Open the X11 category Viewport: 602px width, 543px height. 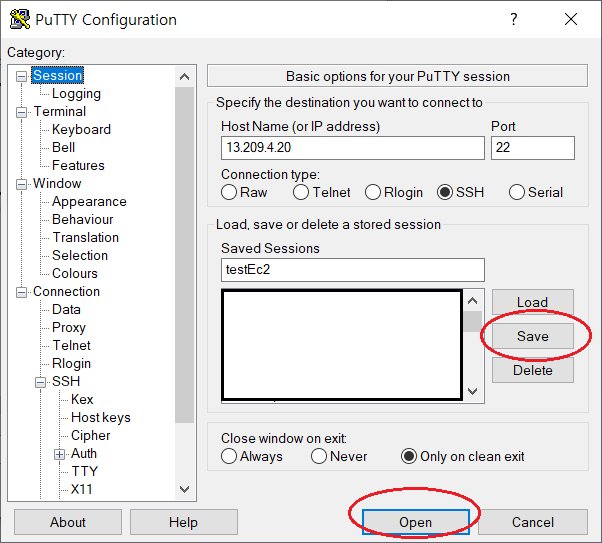[x=82, y=489]
